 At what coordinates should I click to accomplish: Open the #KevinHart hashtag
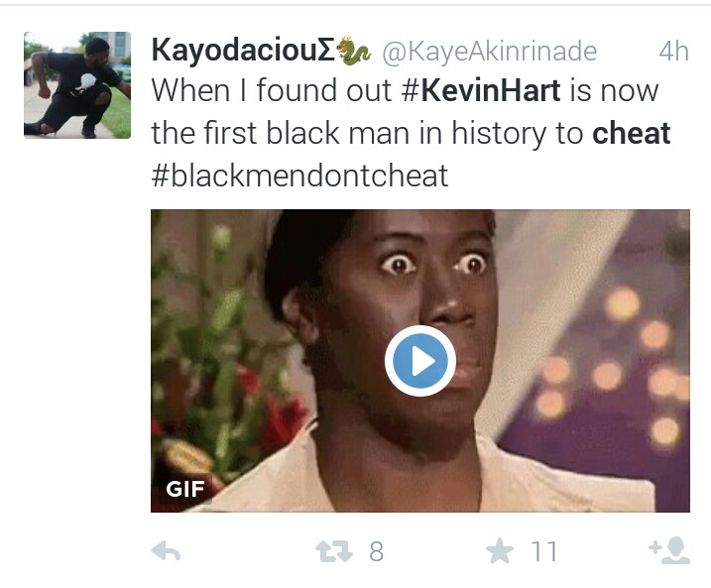(x=481, y=90)
